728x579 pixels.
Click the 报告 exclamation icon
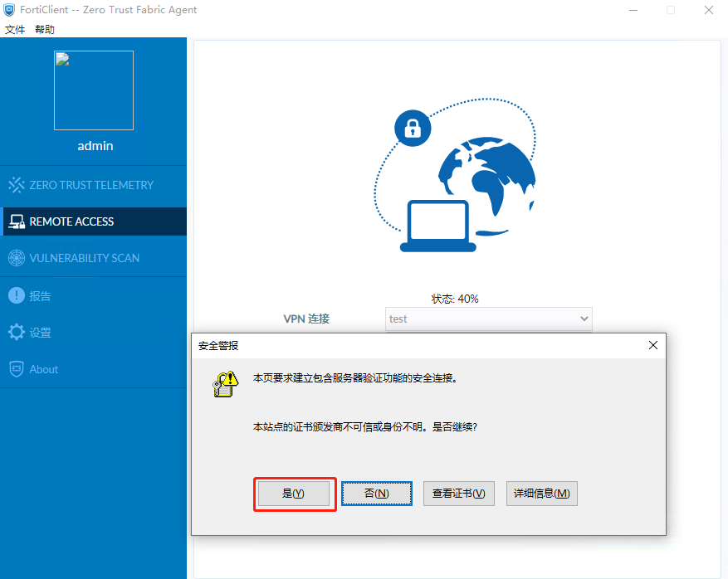pos(17,295)
